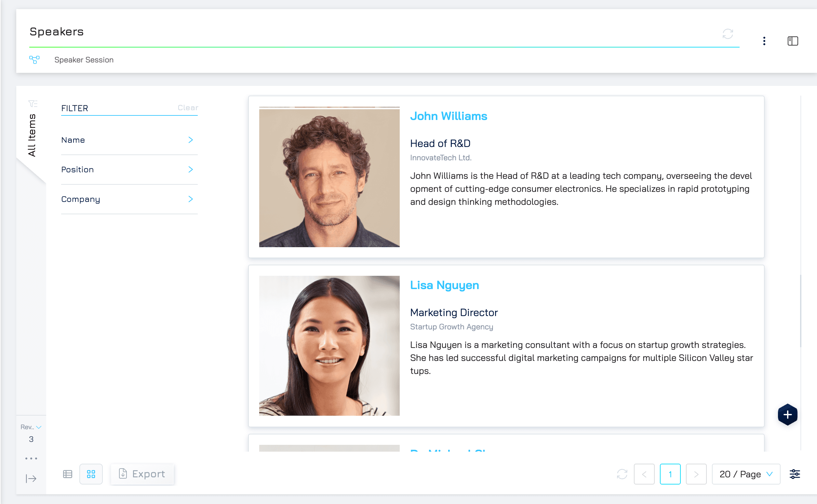Click John Williams biography paragraph

click(581, 189)
